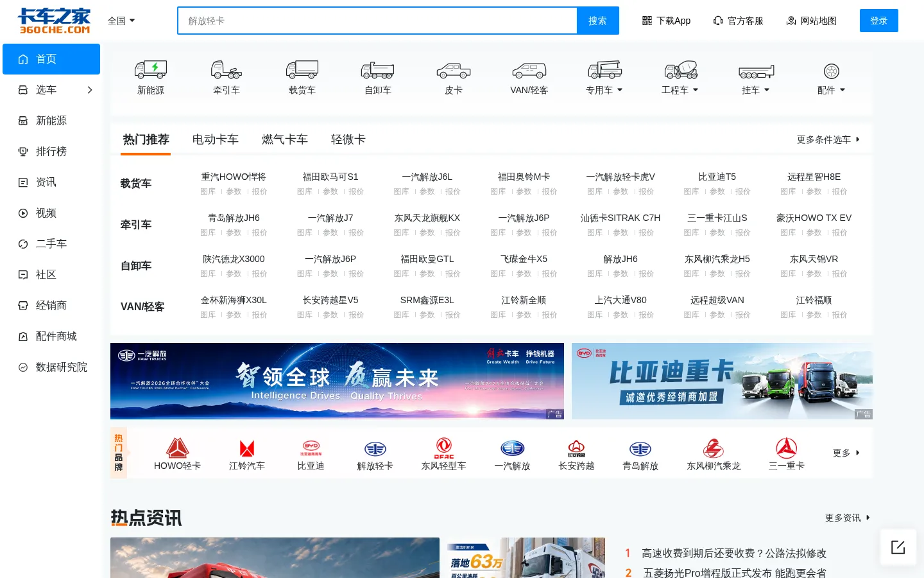The height and width of the screenshot is (578, 924).
Task: Expand 配件 dropdown arrow
Action: tap(843, 90)
